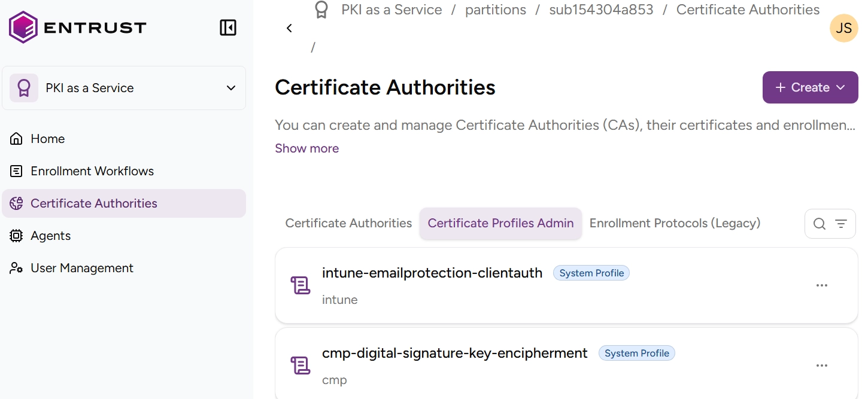Open more options for cmp-digital-signature-key-encipherment
868x399 pixels.
click(821, 366)
